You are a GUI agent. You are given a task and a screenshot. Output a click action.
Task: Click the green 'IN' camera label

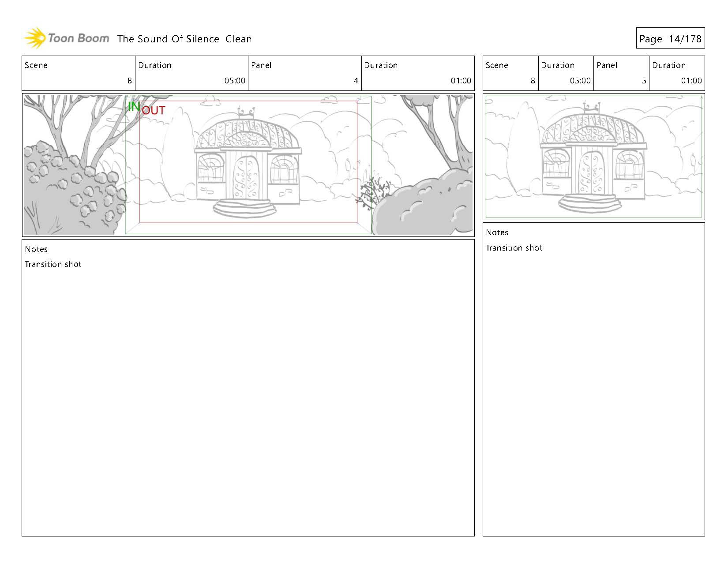coord(134,106)
